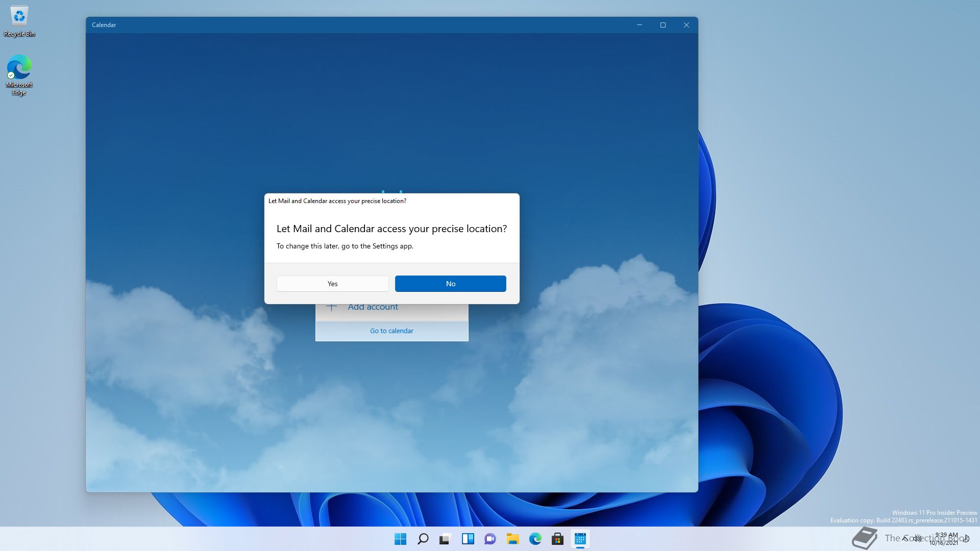Open File Explorer from taskbar
The image size is (980, 551).
[512, 539]
